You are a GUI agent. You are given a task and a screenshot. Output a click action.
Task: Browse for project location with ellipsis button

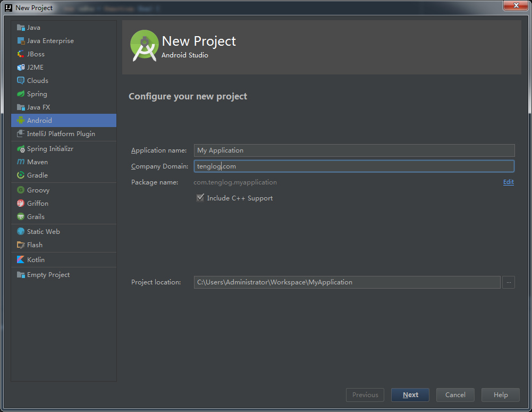[509, 282]
